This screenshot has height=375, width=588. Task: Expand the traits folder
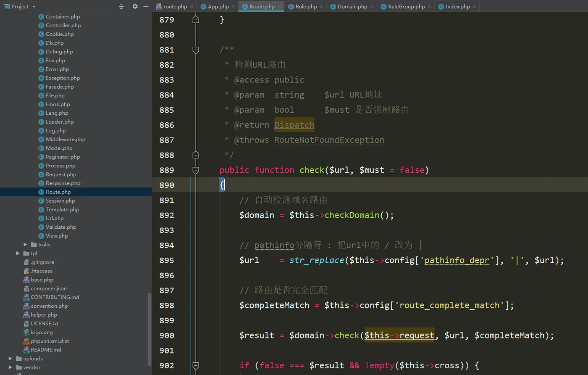(x=25, y=245)
